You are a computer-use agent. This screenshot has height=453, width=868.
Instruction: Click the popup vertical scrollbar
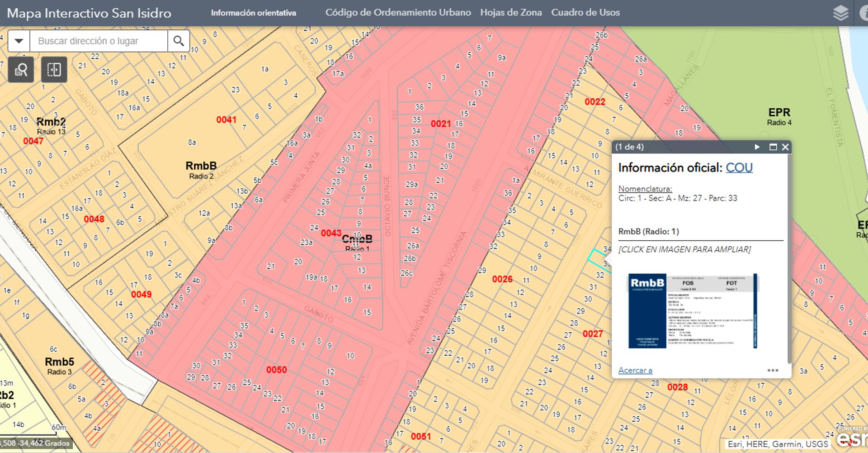click(x=789, y=258)
